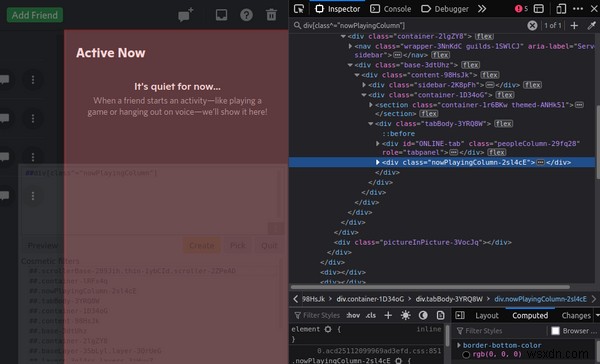This screenshot has height=364, width=600.
Task: Click the rgb(0, 0, 0) color swatch
Action: (x=466, y=355)
